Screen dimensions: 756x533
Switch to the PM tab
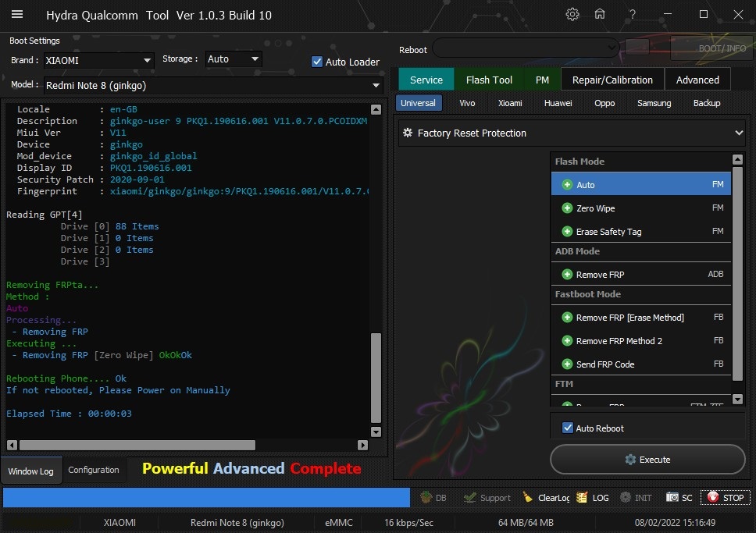tap(543, 80)
